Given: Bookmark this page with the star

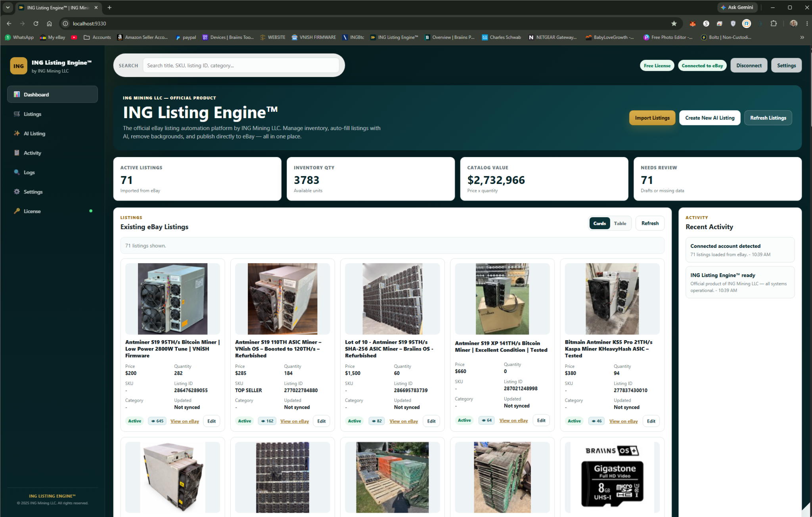Looking at the screenshot, I should 674,23.
